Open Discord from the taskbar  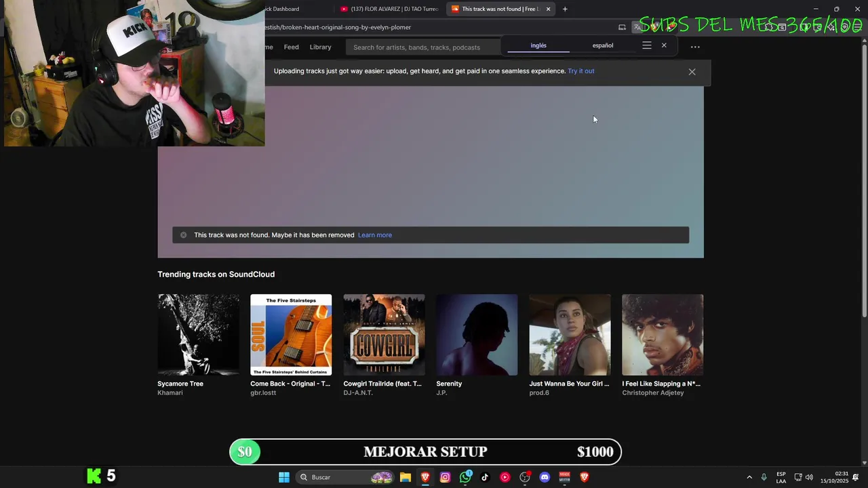click(x=545, y=477)
